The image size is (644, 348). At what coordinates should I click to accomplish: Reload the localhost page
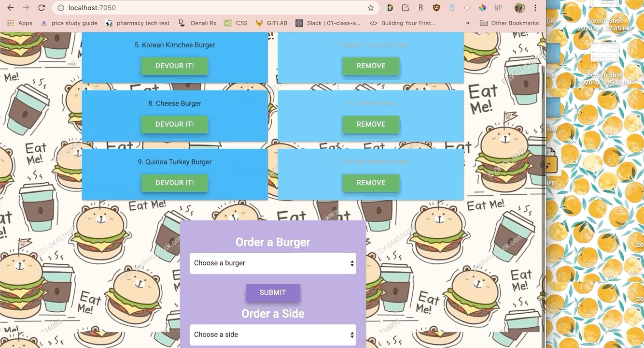[x=42, y=8]
